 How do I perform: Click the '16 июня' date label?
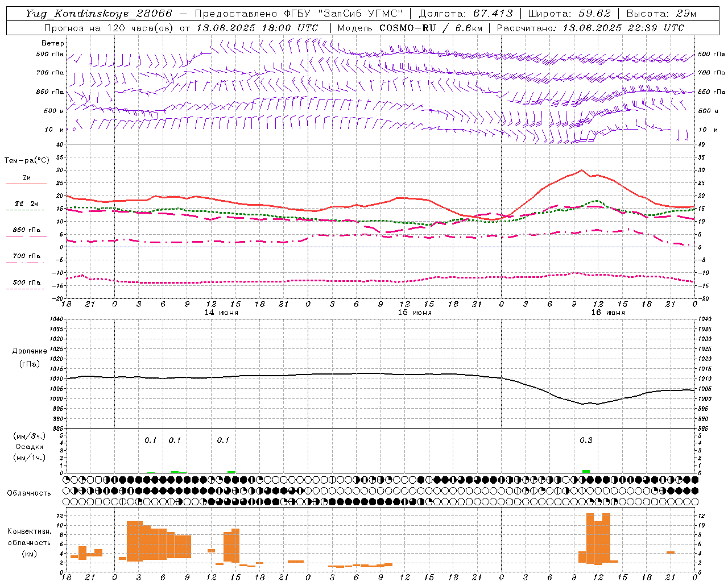608,312
